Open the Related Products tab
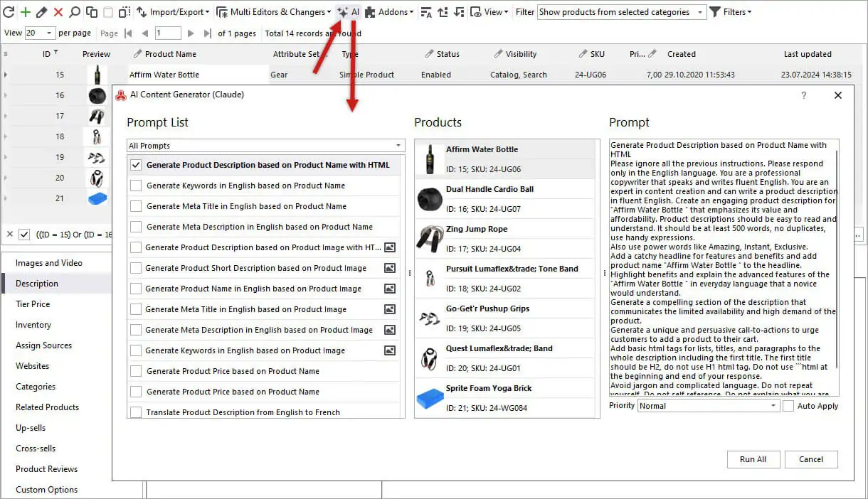Screen dimensions: 868x499 (48, 407)
